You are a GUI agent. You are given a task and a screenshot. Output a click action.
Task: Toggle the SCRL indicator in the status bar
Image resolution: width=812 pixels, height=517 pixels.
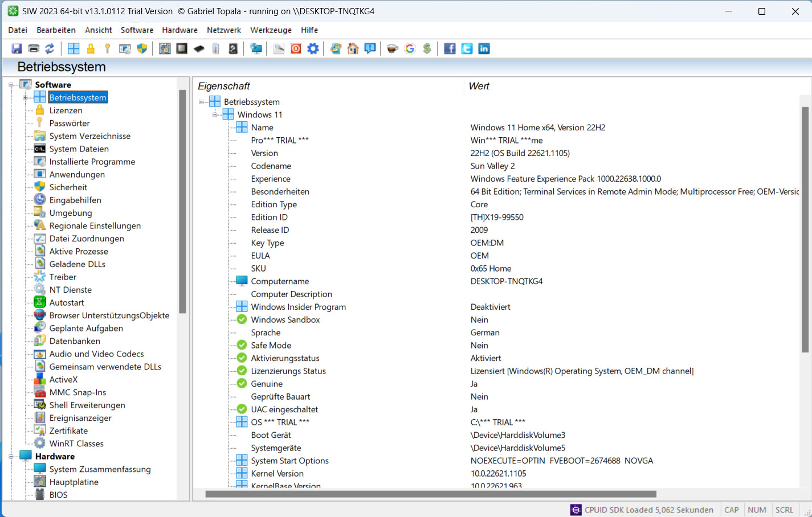[x=784, y=510]
